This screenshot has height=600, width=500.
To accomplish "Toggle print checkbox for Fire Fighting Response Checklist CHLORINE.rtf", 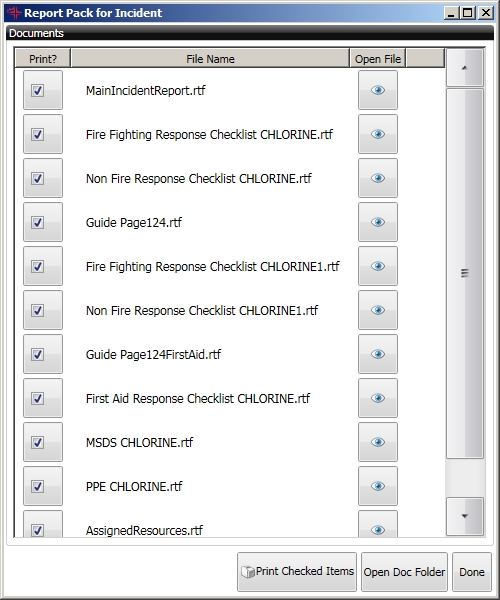I will click(37, 135).
